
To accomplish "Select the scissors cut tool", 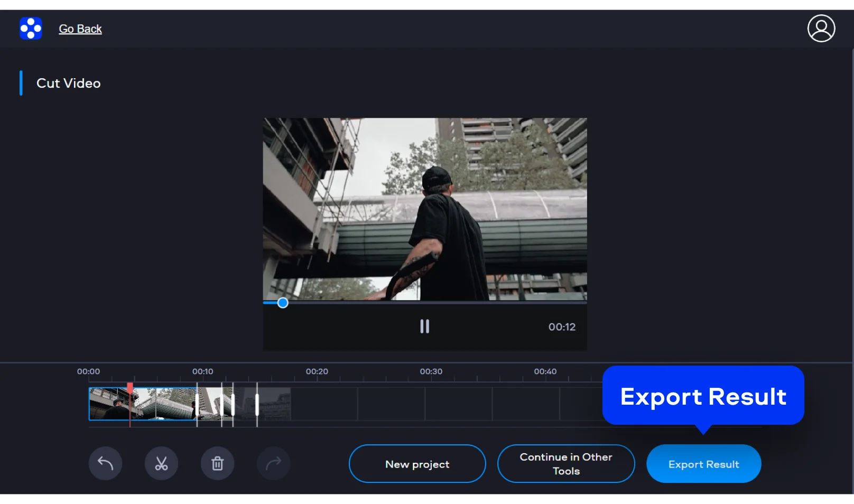I will click(x=161, y=463).
